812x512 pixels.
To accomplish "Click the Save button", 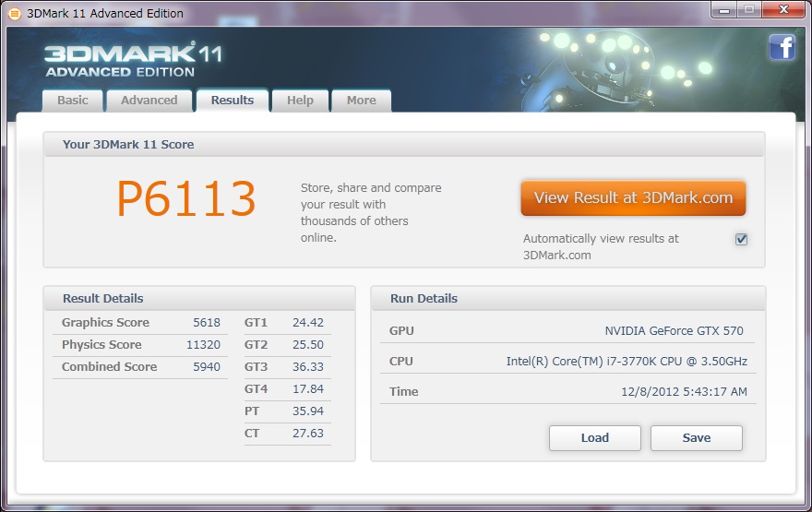I will 697,438.
